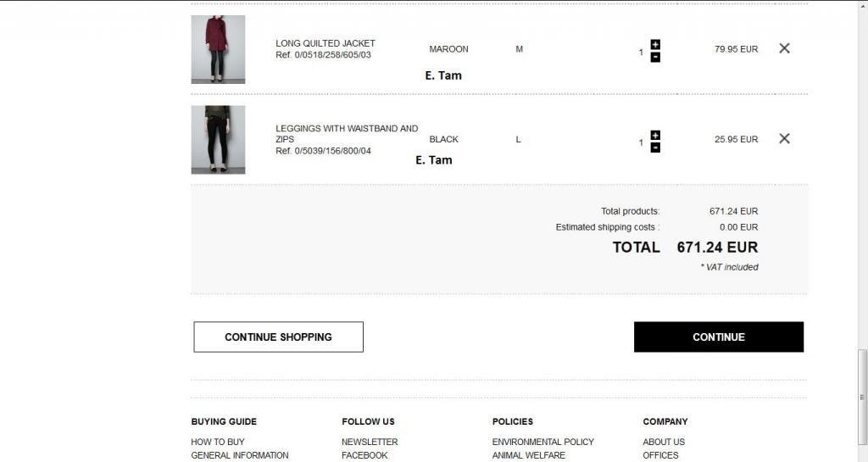Open the Newsletter link
The width and height of the screenshot is (868, 462).
tap(370, 442)
